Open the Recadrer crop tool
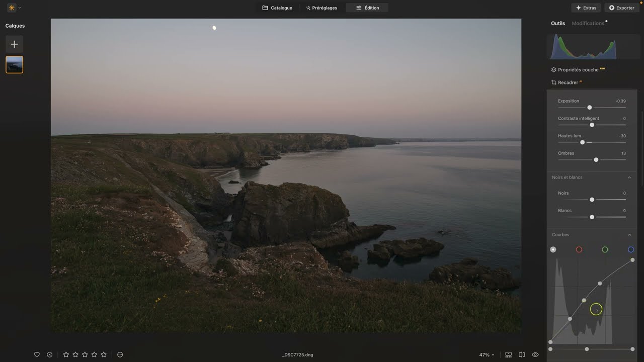This screenshot has height=362, width=644. coord(567,82)
